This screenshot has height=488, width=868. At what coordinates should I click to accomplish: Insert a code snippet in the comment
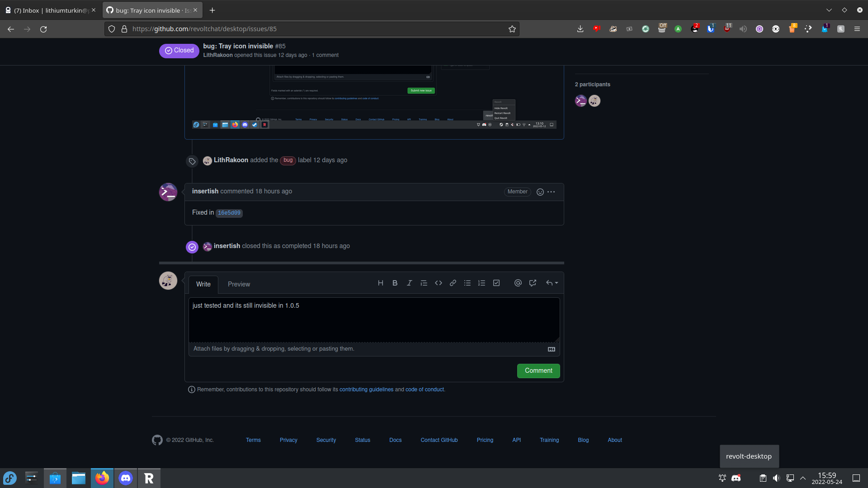tap(438, 283)
